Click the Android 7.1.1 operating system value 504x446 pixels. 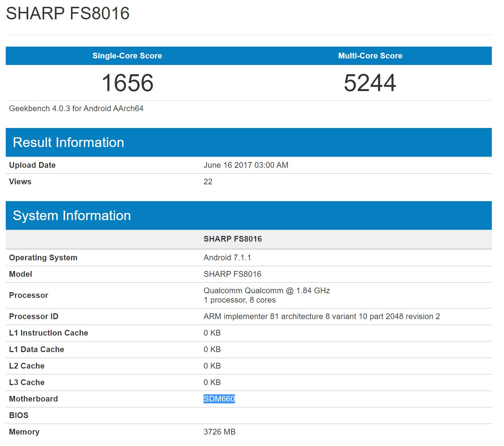coord(227,258)
